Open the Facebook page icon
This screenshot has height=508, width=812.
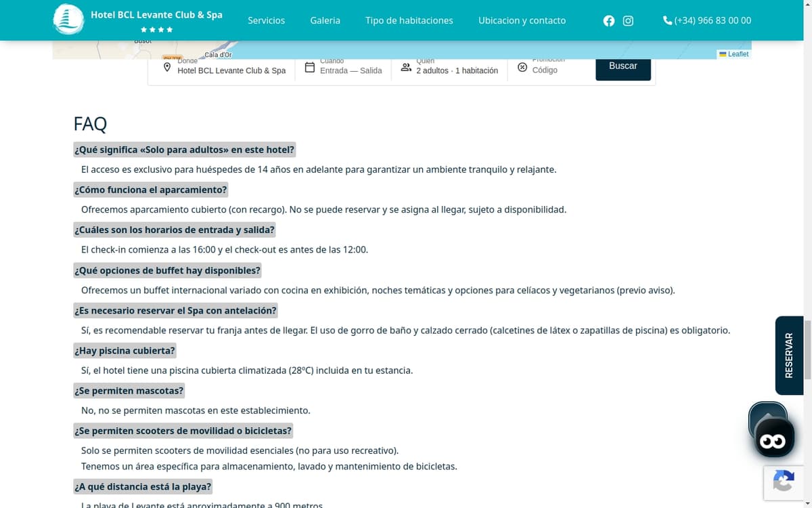click(609, 21)
